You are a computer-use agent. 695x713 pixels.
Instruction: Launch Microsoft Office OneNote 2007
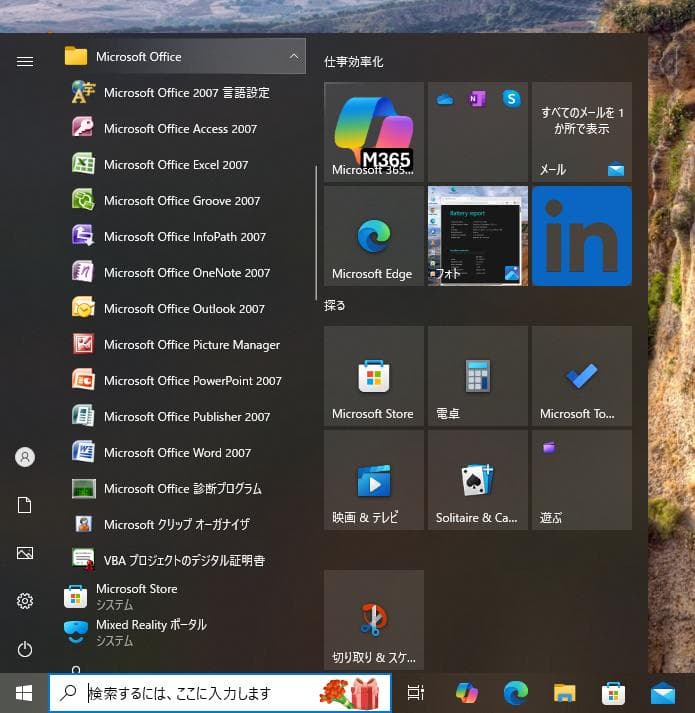(184, 272)
